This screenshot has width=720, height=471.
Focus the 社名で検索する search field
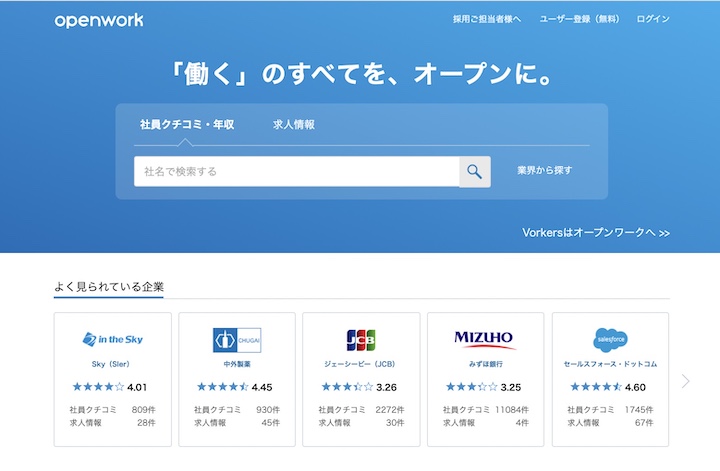point(296,171)
